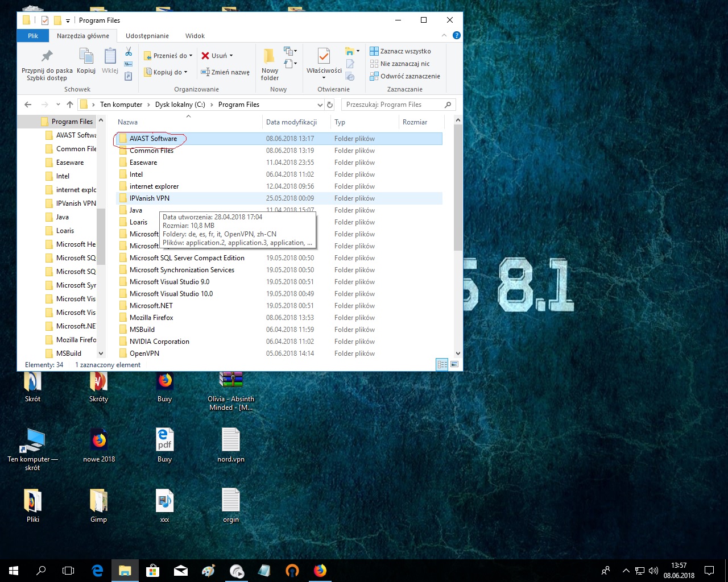Open the Plik file menu
This screenshot has width=728, height=582.
click(x=33, y=36)
